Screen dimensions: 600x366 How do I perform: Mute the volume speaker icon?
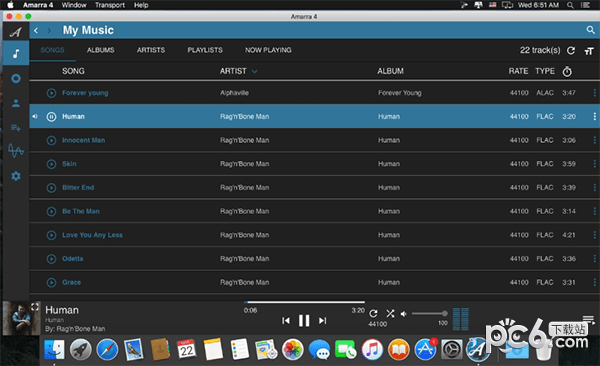coord(403,314)
